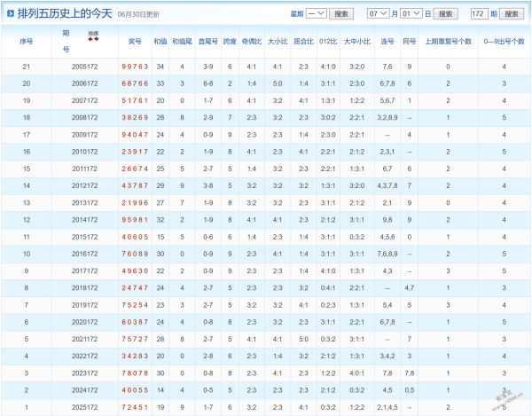The width and height of the screenshot is (532, 416).
Task: Click the 奇偶比 column header
Action: point(252,42)
